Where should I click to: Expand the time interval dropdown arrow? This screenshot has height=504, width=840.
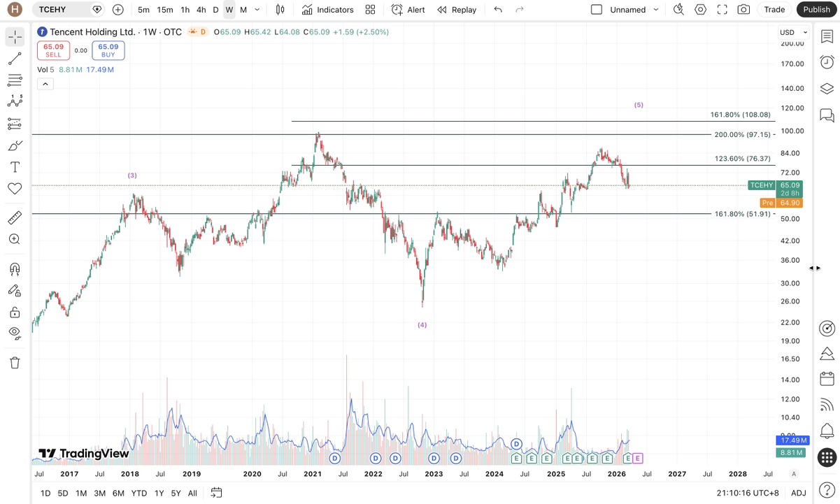point(257,10)
